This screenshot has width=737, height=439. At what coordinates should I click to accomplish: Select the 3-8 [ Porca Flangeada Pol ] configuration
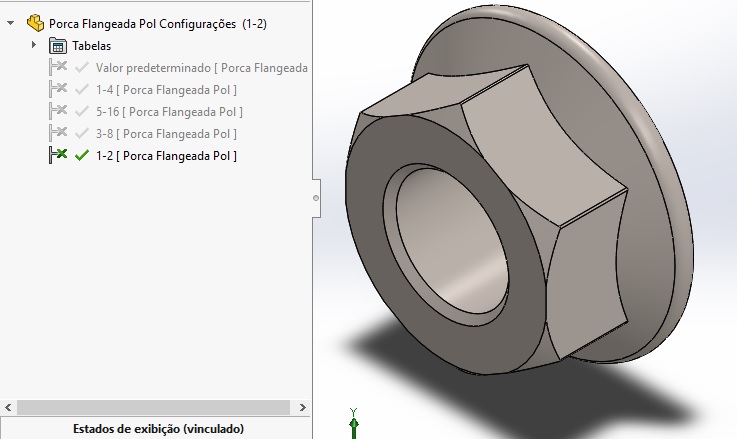pos(166,134)
